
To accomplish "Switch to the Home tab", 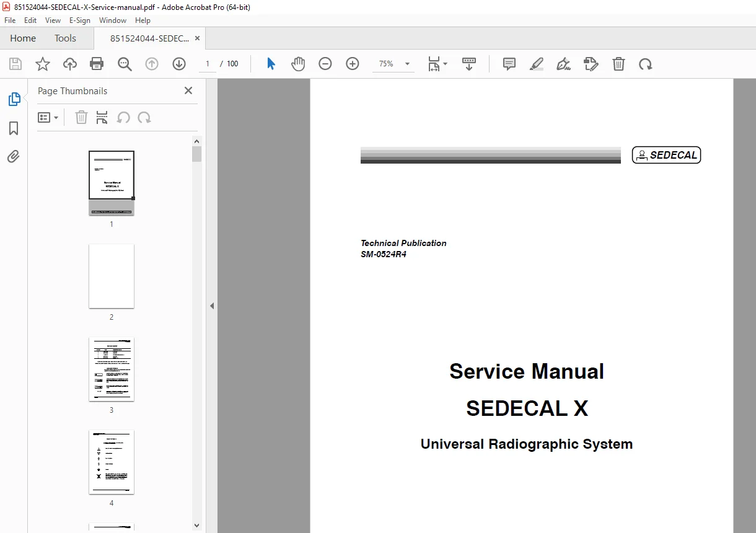I will coord(23,38).
